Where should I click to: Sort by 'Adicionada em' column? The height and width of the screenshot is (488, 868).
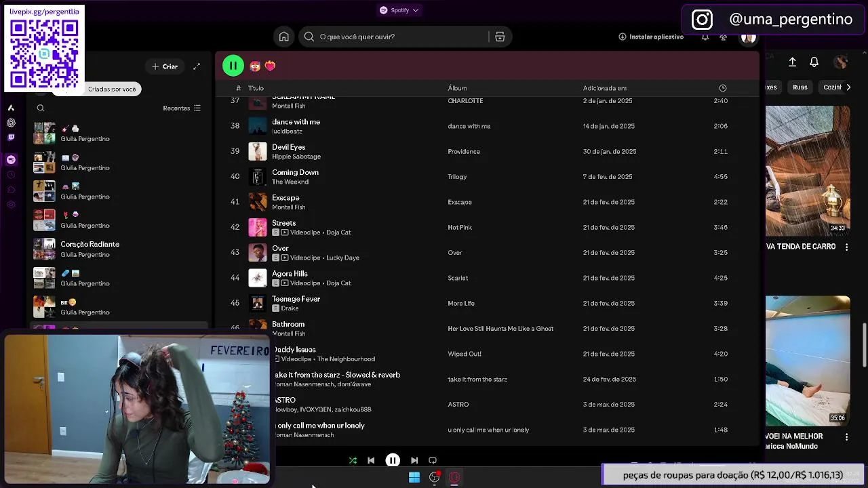605,88
